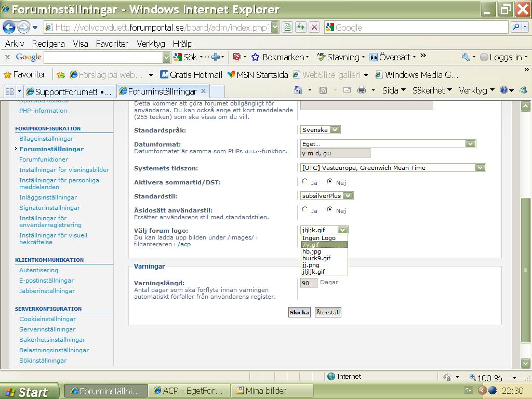Screen dimensions: 532x399
Task: Open the Standardspråk Svenska dropdown
Action: 335,130
